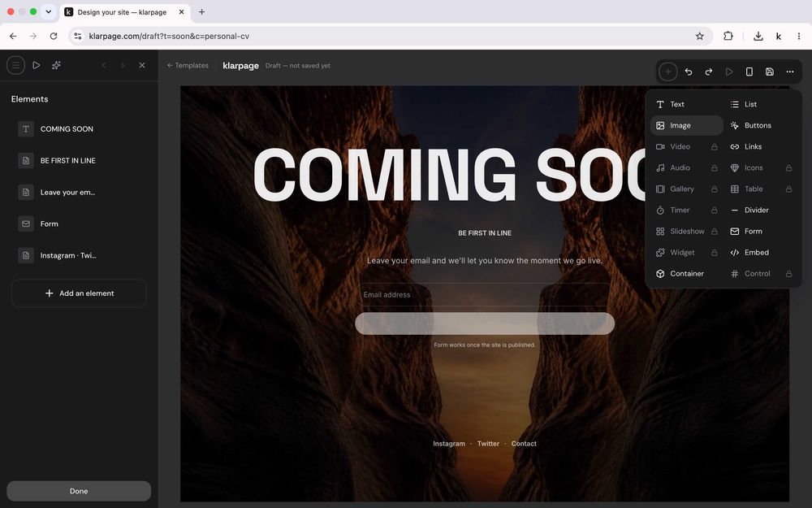Choose Container from the element menu
Viewport: 812px width, 508px height.
686,274
